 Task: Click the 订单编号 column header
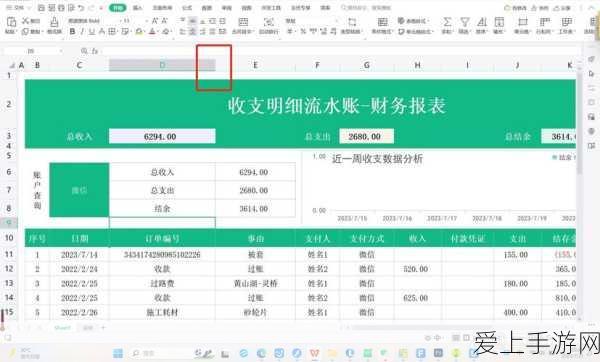coord(162,239)
